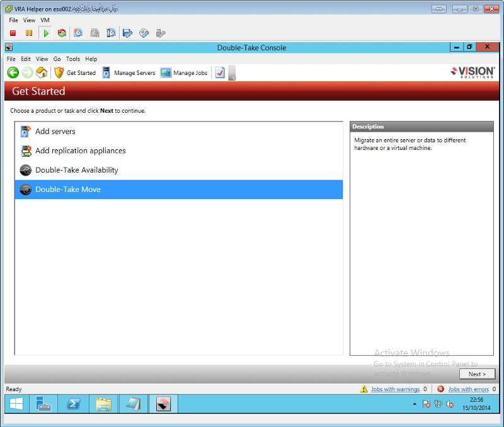Select Add replication appliances
504x427 pixels.
tap(179, 151)
